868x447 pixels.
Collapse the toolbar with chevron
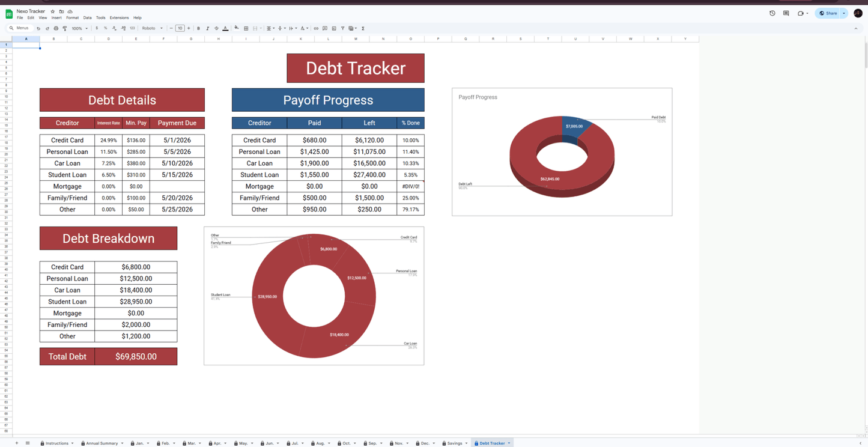[x=856, y=28]
